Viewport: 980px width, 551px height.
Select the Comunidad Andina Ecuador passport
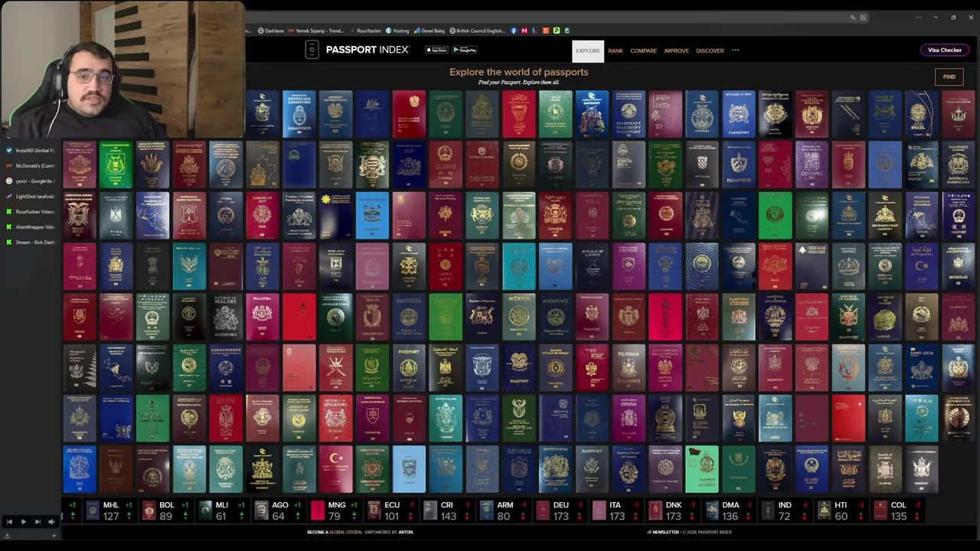pos(80,215)
